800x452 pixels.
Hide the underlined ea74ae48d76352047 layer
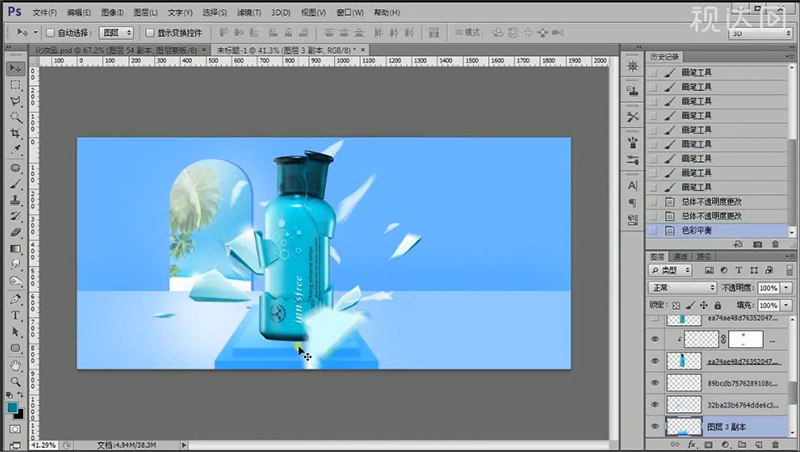click(x=655, y=361)
